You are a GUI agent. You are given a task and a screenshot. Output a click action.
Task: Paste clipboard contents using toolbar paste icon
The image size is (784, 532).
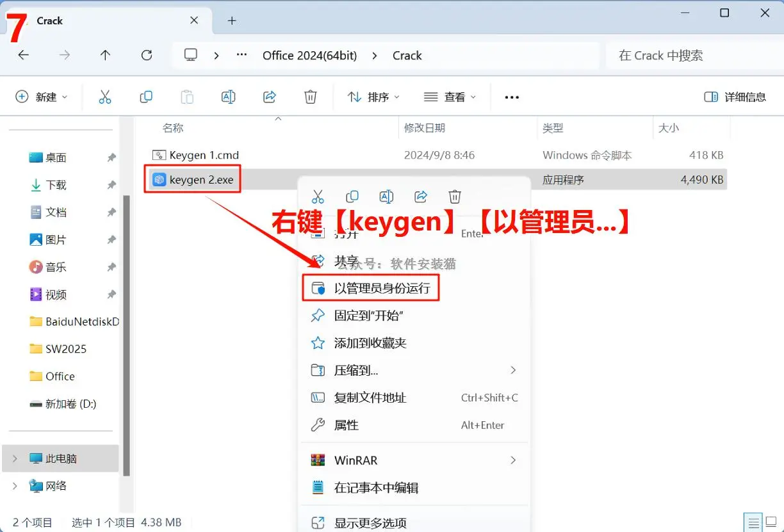[186, 97]
